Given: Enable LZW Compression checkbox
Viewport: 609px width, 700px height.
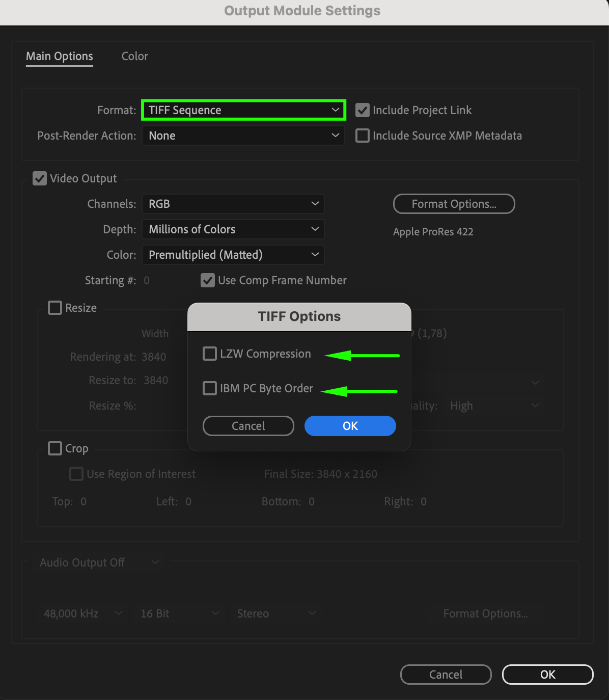Looking at the screenshot, I should coord(210,354).
